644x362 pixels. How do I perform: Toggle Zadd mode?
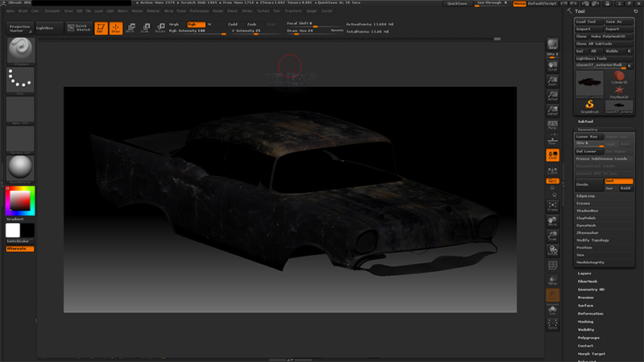click(x=233, y=24)
